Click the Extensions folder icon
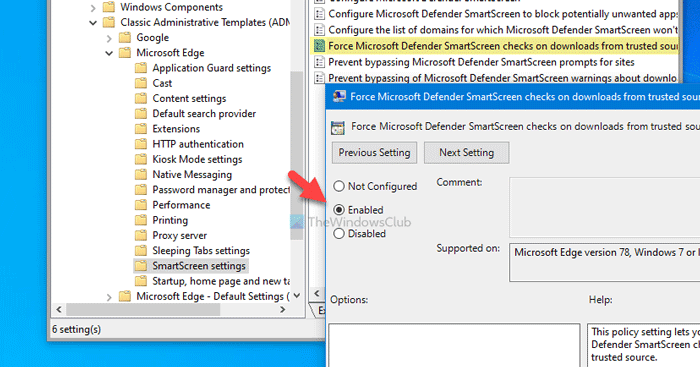 click(141, 129)
